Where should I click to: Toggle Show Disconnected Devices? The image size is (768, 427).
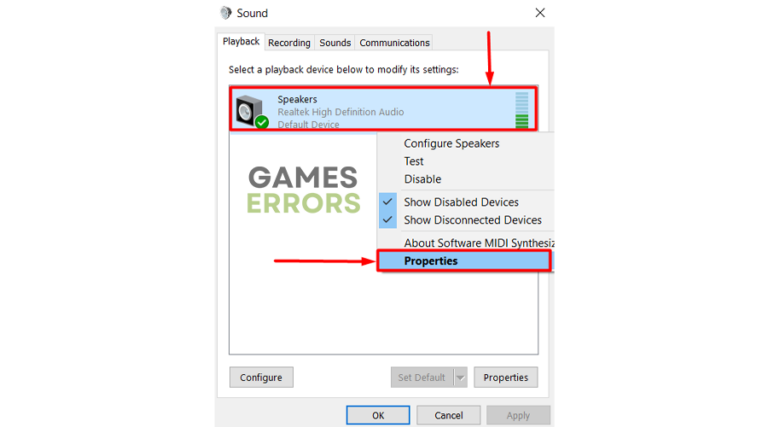(472, 220)
